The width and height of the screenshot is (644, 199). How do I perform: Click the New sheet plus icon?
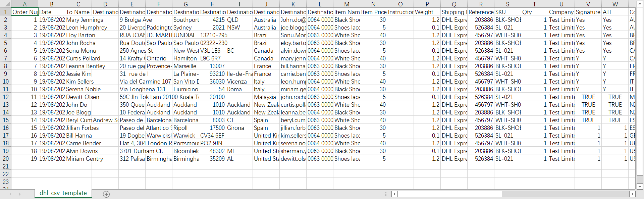click(106, 194)
